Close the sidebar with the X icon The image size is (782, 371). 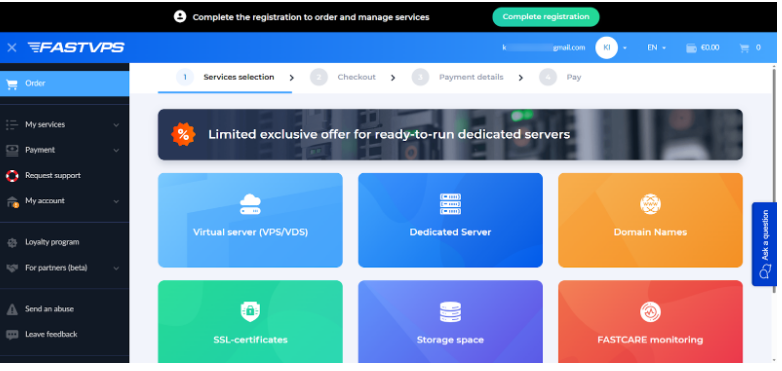[11, 47]
